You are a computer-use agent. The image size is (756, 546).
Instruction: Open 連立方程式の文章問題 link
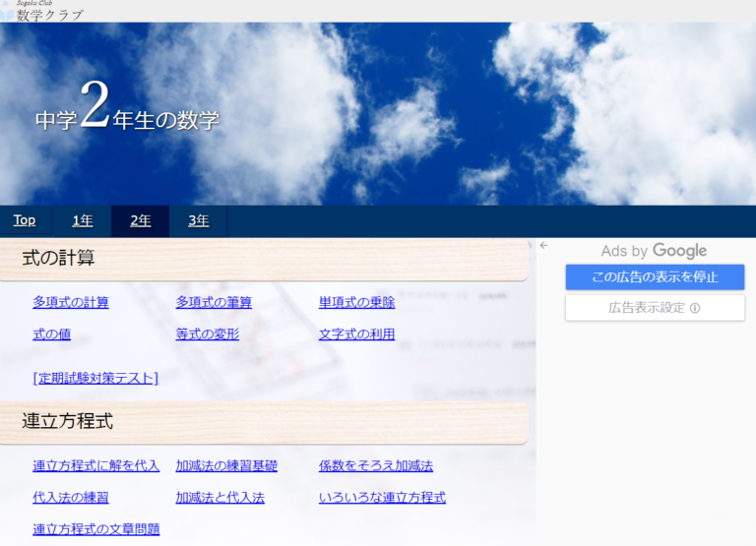[x=95, y=529]
